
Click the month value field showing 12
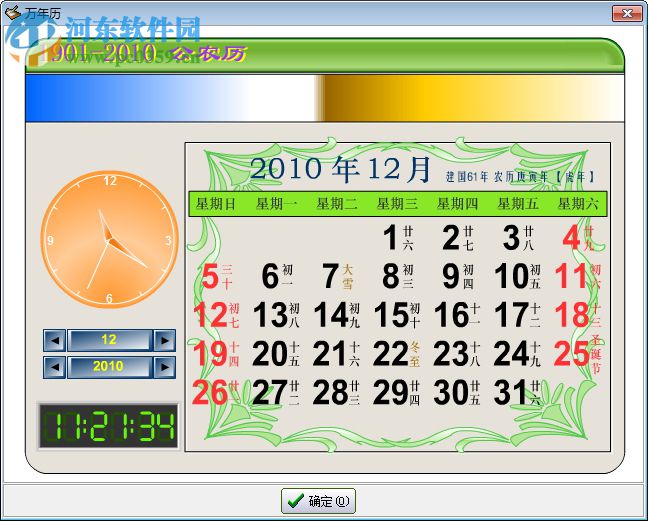coord(110,340)
